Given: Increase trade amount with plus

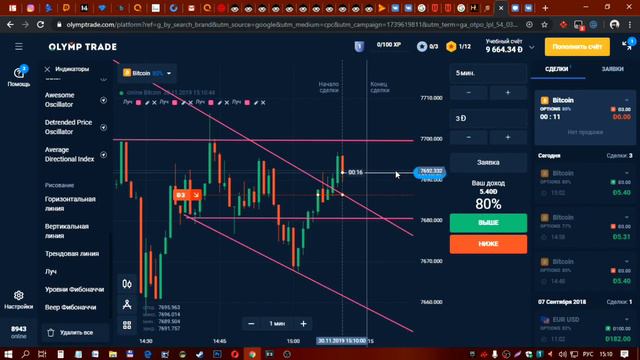Looking at the screenshot, I should (508, 138).
